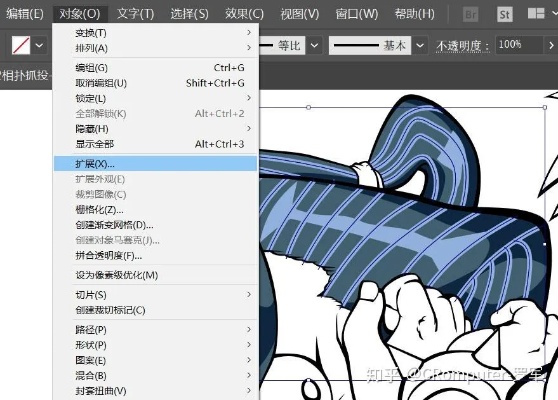Open the 视图(V) menu
This screenshot has height=400, width=558.
tap(300, 14)
